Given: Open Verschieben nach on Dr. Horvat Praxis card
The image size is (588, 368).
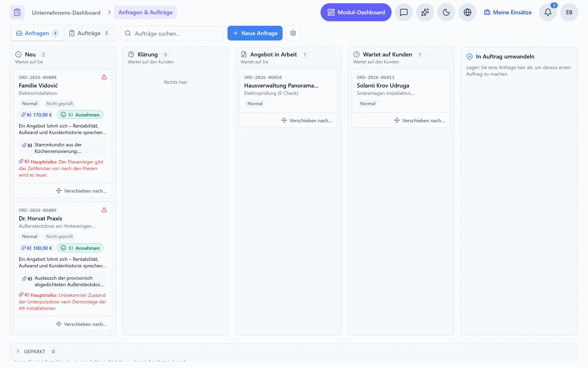Looking at the screenshot, I should pos(82,324).
